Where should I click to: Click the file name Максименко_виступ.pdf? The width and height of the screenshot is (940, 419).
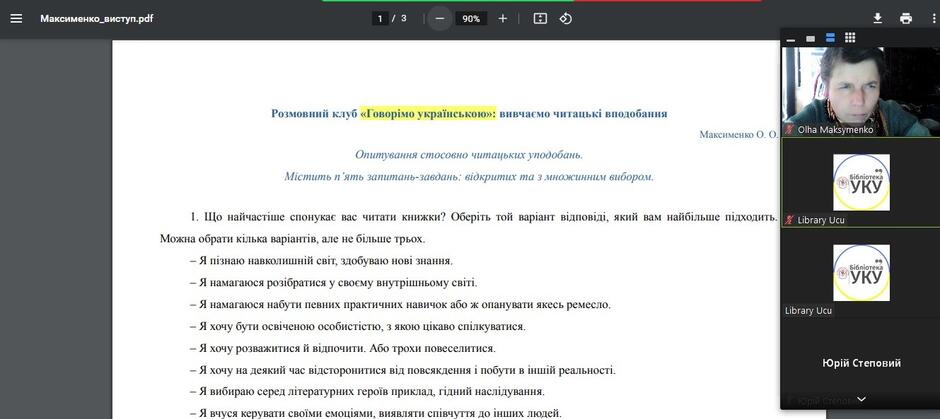pyautogui.click(x=97, y=19)
